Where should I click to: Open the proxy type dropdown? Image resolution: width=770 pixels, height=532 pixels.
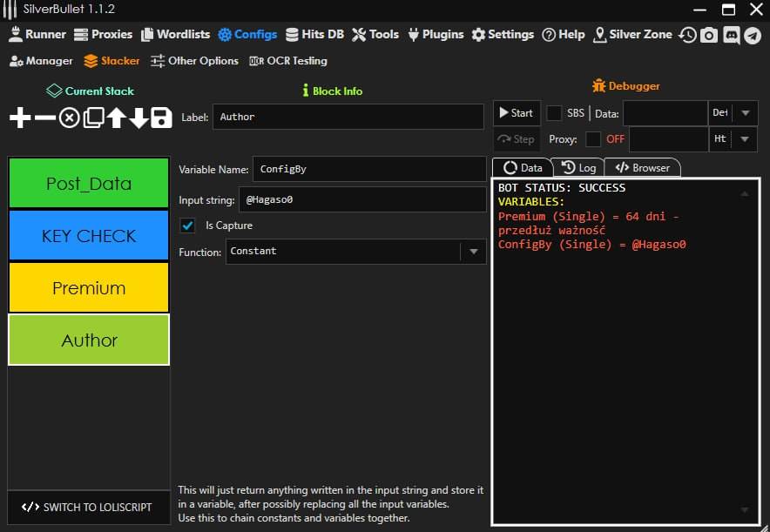tap(745, 139)
